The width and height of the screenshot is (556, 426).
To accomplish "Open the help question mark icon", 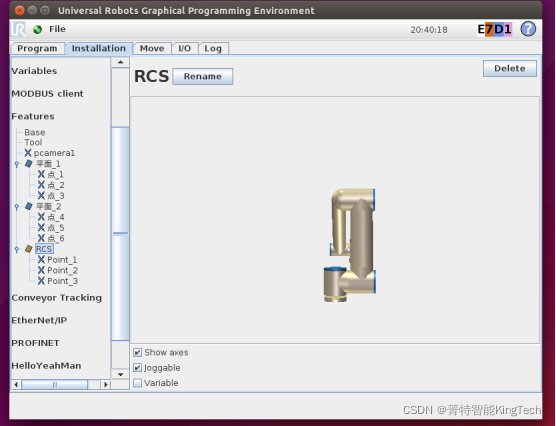I will click(x=528, y=29).
